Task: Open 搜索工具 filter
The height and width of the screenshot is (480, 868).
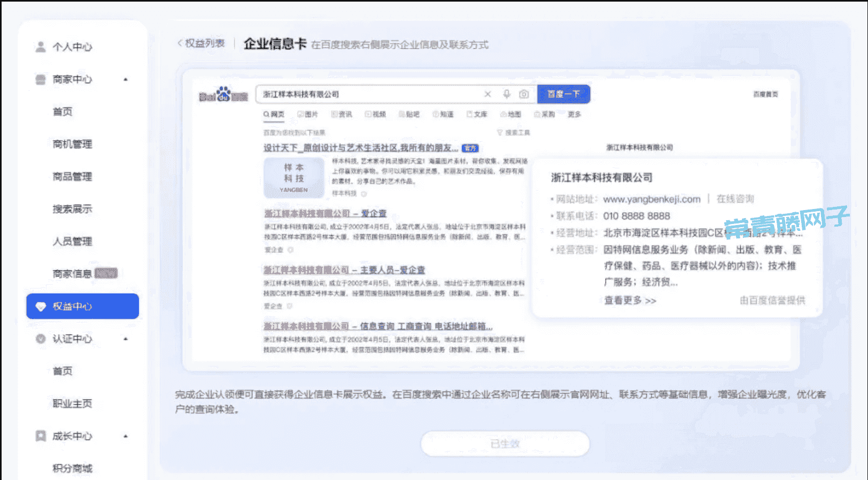Action: click(x=513, y=133)
